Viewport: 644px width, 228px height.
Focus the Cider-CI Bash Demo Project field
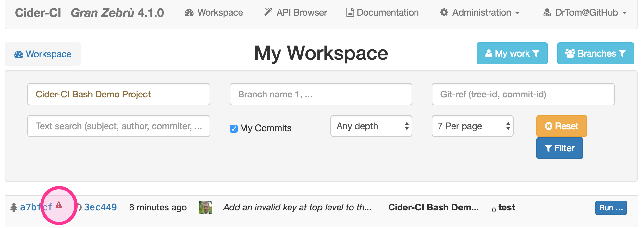point(119,94)
